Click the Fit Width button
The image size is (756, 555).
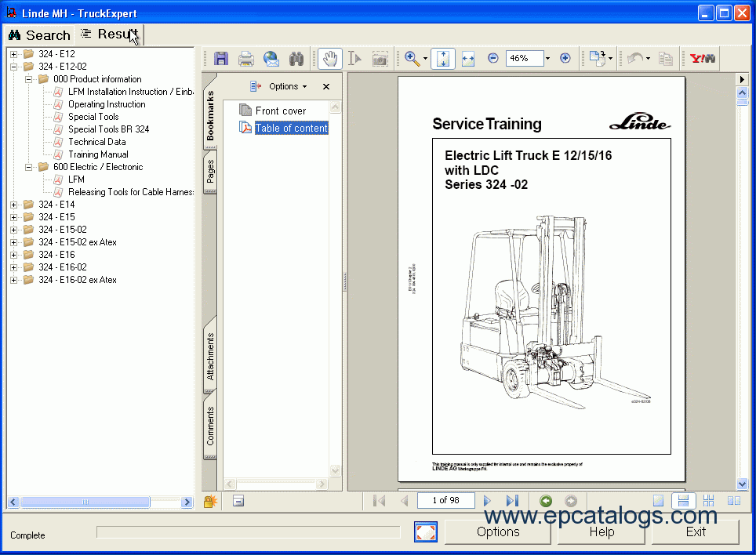coord(468,59)
